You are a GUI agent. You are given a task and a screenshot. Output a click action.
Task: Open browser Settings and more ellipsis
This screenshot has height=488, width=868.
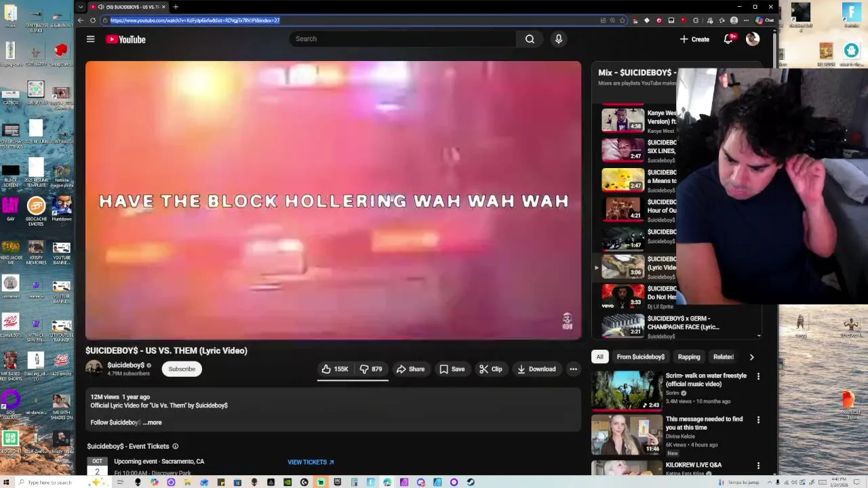[x=745, y=20]
